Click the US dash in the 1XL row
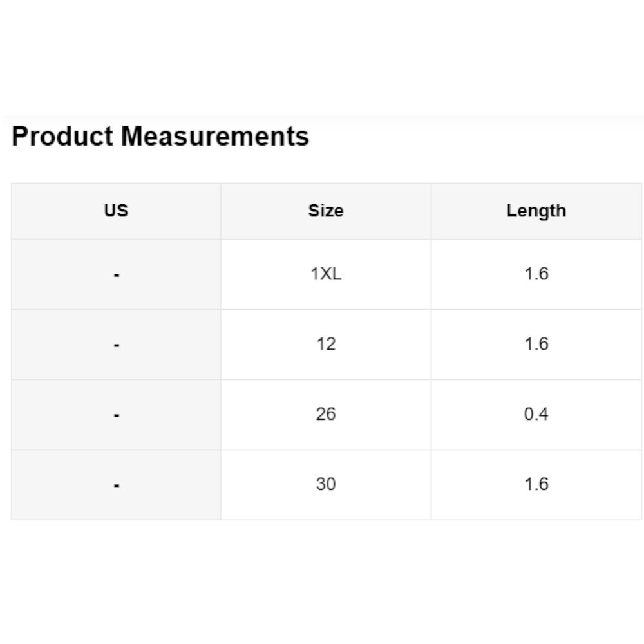Image resolution: width=644 pixels, height=644 pixels. pos(116,276)
